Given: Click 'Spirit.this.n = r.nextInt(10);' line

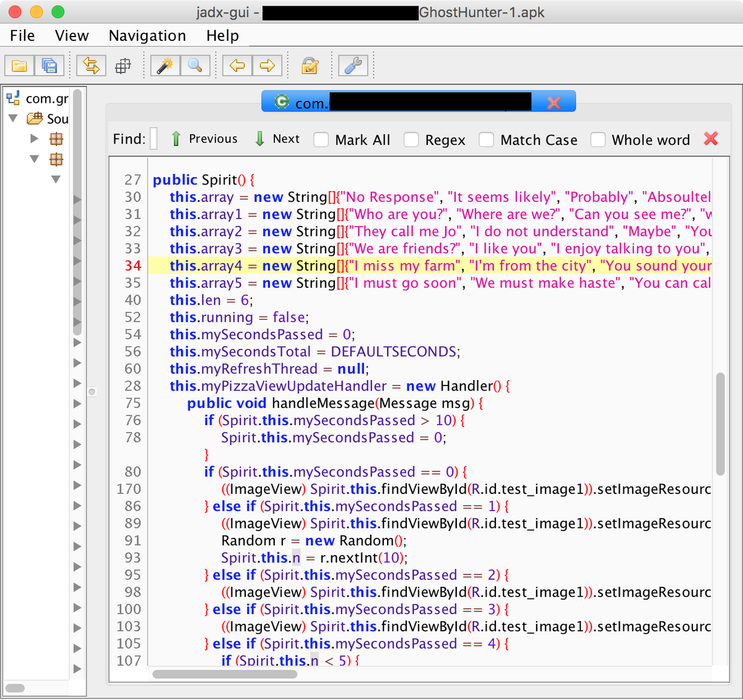Looking at the screenshot, I should coord(315,558).
